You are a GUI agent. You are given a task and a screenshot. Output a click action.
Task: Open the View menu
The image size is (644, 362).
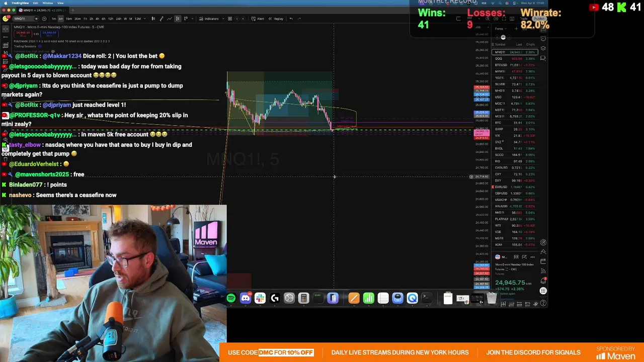click(x=60, y=3)
